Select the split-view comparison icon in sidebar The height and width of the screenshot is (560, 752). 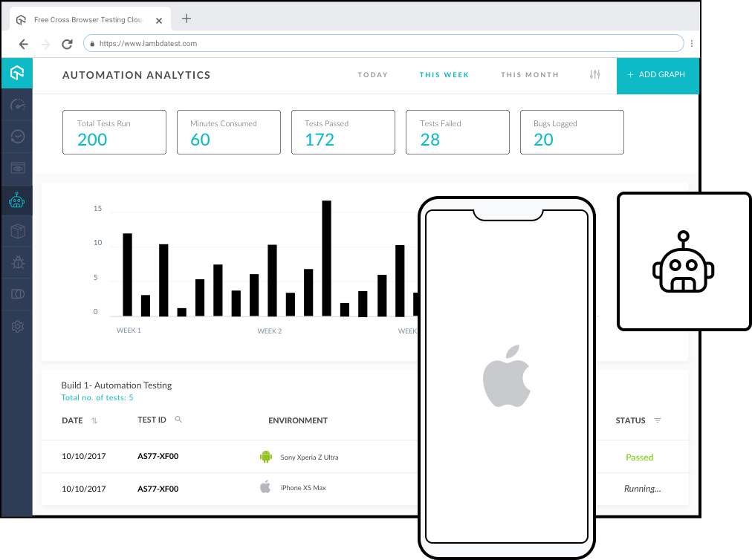click(16, 293)
